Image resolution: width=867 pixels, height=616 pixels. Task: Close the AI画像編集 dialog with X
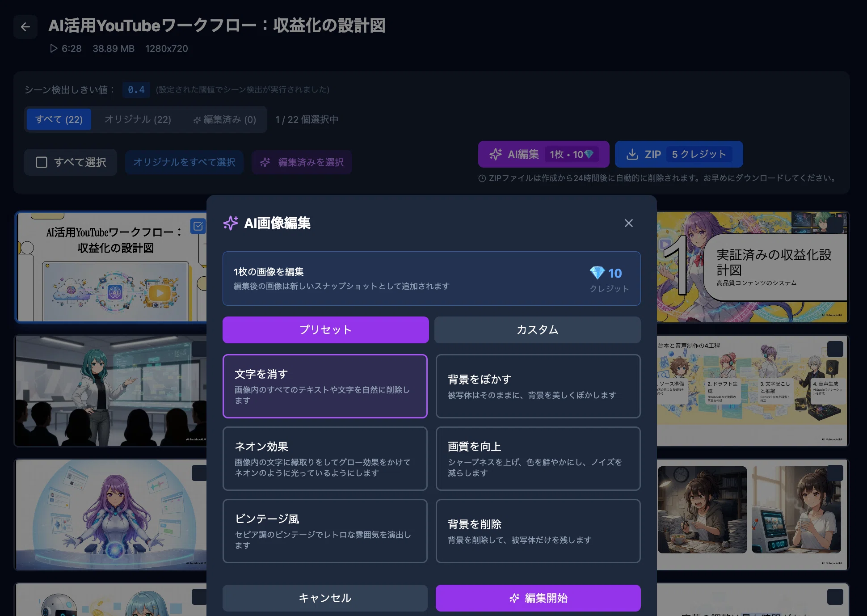point(628,223)
